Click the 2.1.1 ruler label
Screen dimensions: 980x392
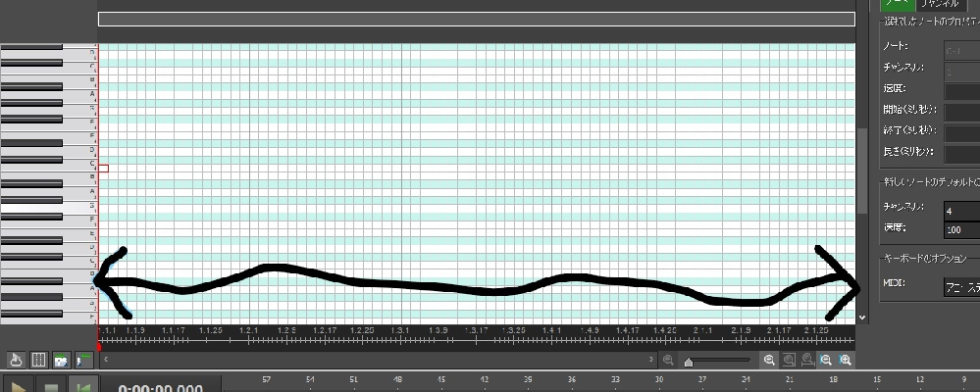[x=702, y=329]
